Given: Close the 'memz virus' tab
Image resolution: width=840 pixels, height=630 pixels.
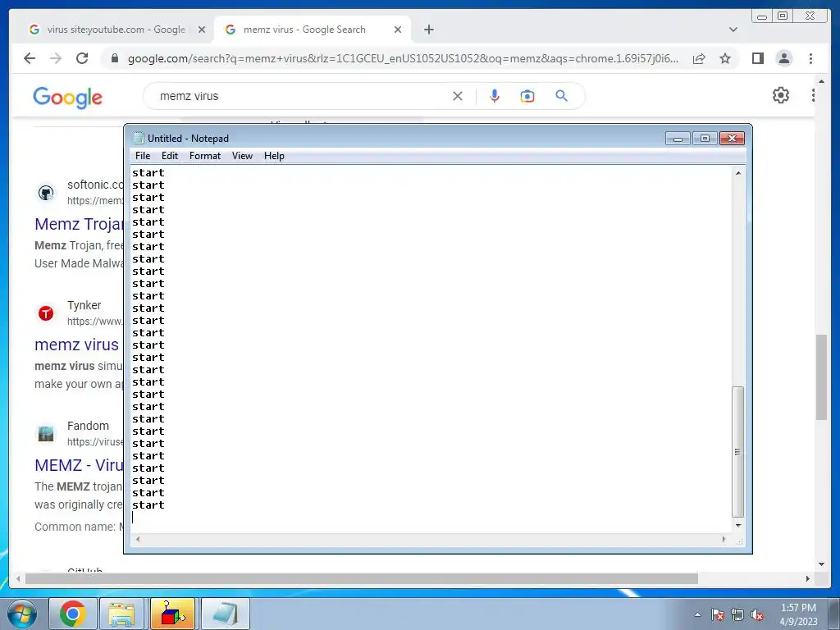Looking at the screenshot, I should click(398, 30).
